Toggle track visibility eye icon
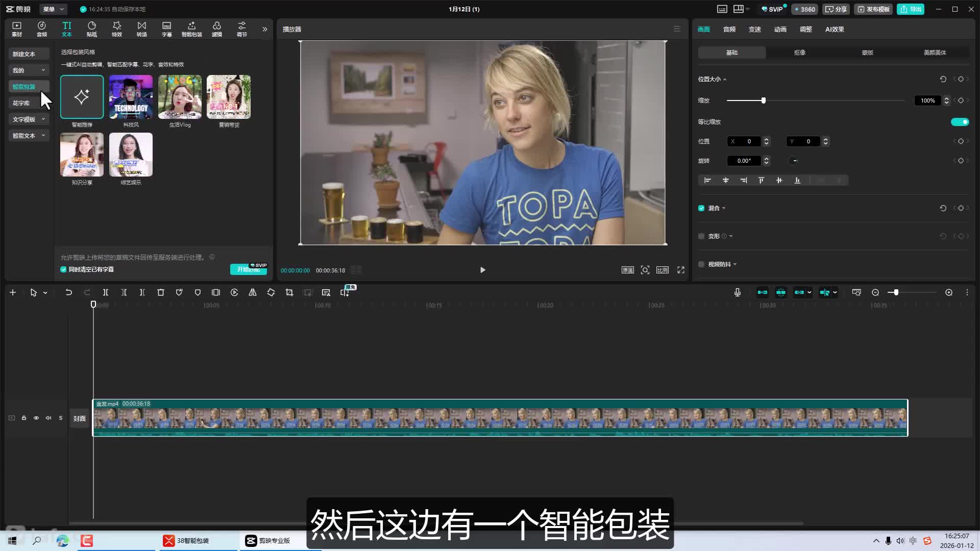Image resolution: width=980 pixels, height=551 pixels. click(x=36, y=418)
